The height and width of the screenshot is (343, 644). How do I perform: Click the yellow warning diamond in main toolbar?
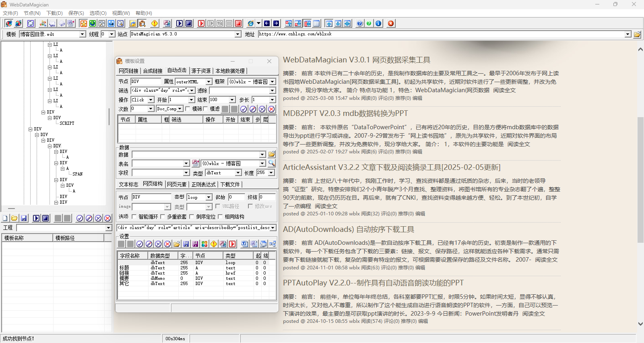pos(155,23)
